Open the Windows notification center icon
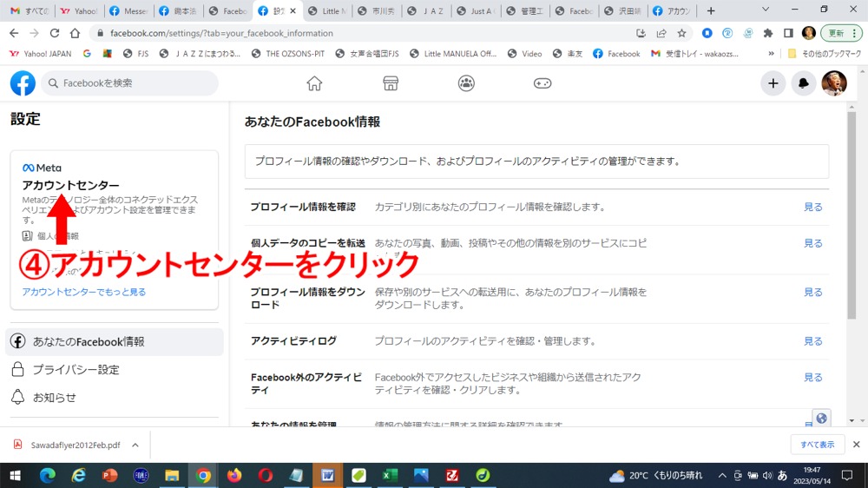 coord(847,475)
